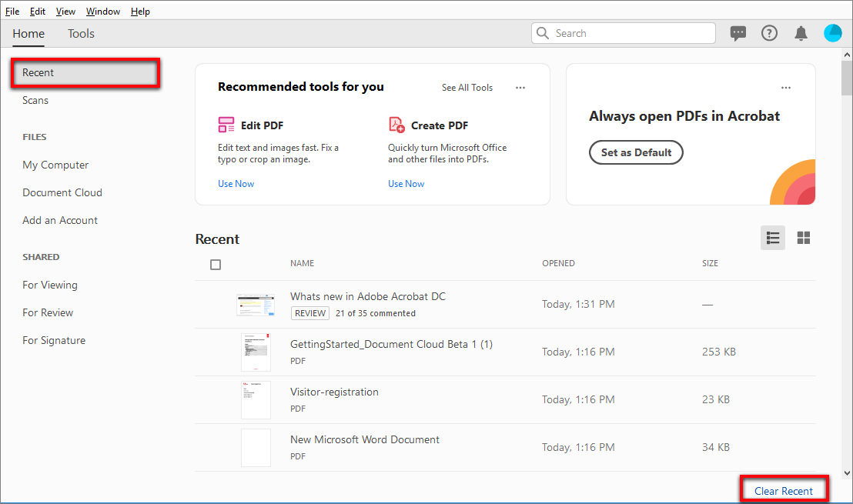Switch to list view layout

pyautogui.click(x=773, y=238)
